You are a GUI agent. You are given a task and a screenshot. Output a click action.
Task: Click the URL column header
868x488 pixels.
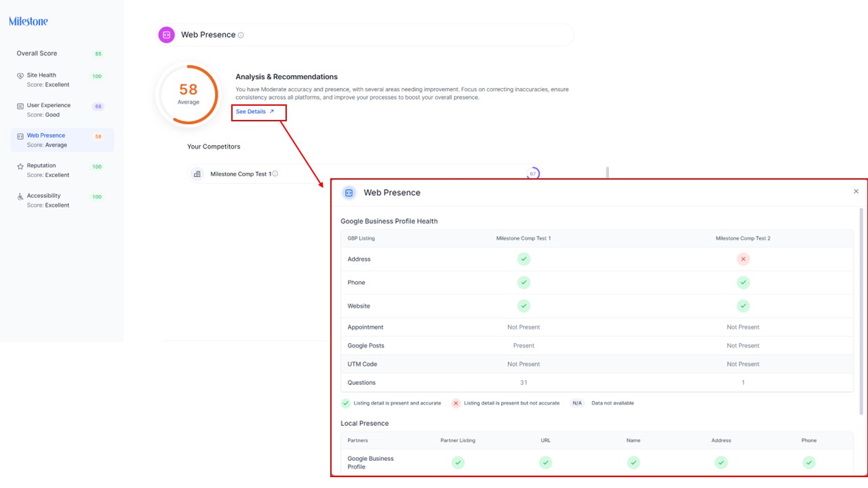click(x=545, y=441)
